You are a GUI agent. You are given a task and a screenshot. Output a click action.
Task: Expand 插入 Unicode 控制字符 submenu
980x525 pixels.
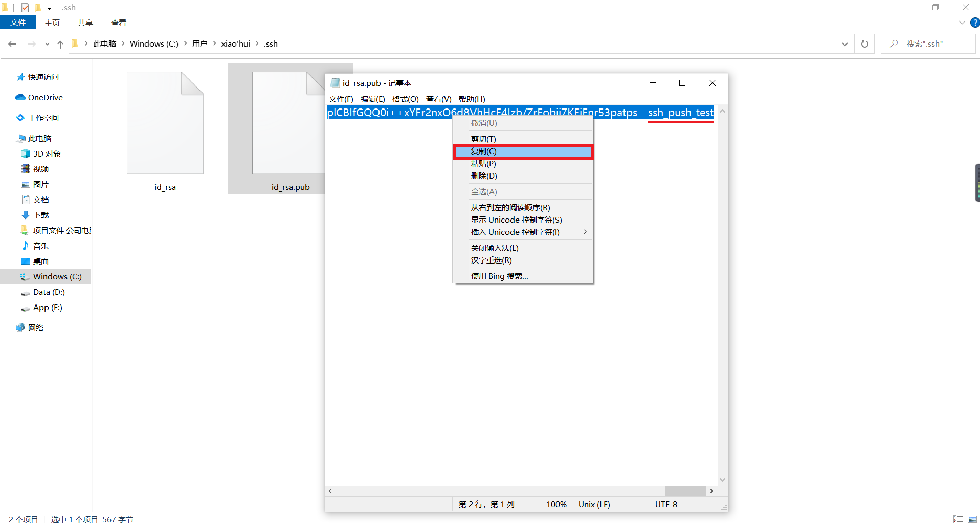click(585, 232)
